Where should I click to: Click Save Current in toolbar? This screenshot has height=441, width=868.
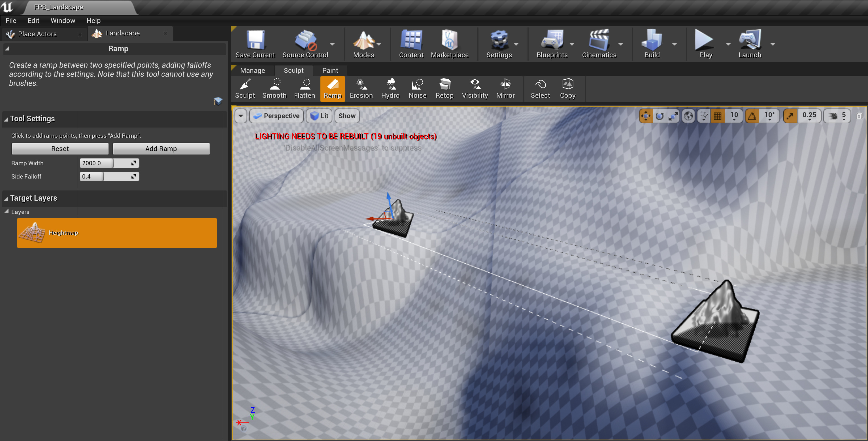coord(255,44)
